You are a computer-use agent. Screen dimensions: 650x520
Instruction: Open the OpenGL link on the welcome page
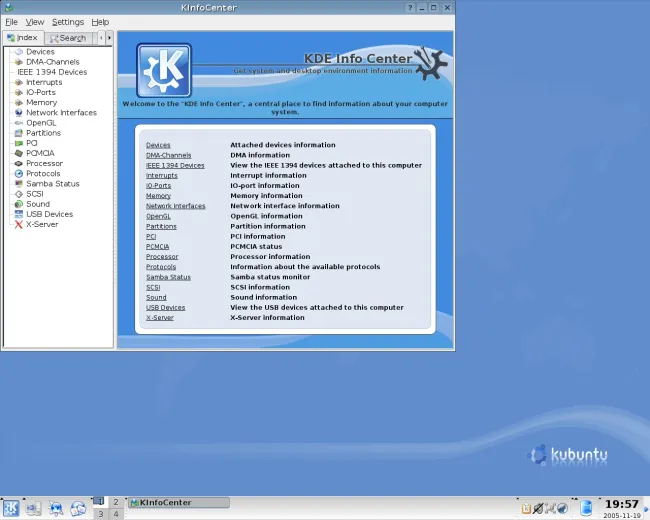pos(158,216)
